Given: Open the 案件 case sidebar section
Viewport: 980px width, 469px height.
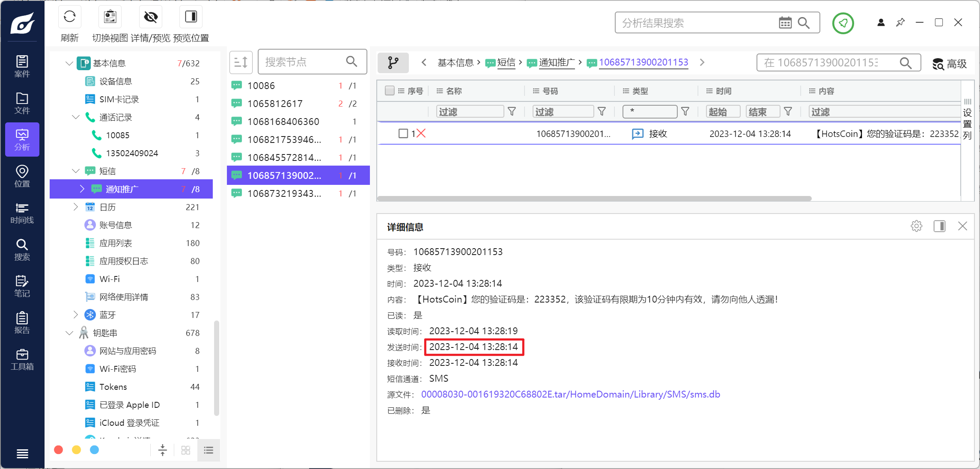Looking at the screenshot, I should (22, 66).
